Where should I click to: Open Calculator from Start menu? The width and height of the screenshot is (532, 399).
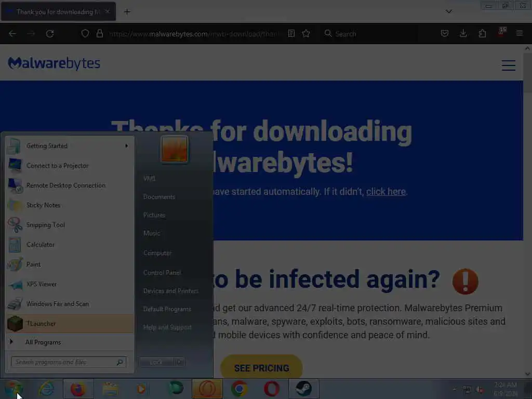pos(70,245)
